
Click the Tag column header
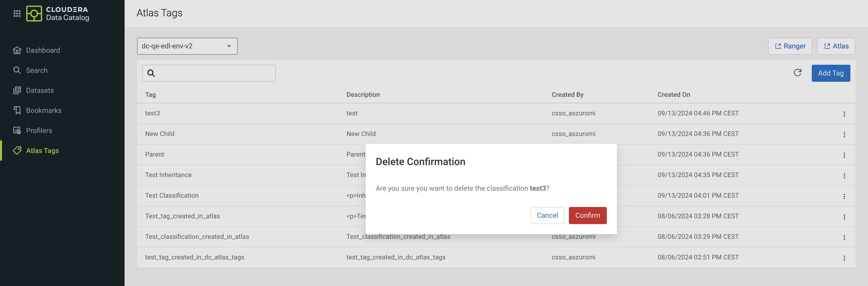[x=150, y=95]
